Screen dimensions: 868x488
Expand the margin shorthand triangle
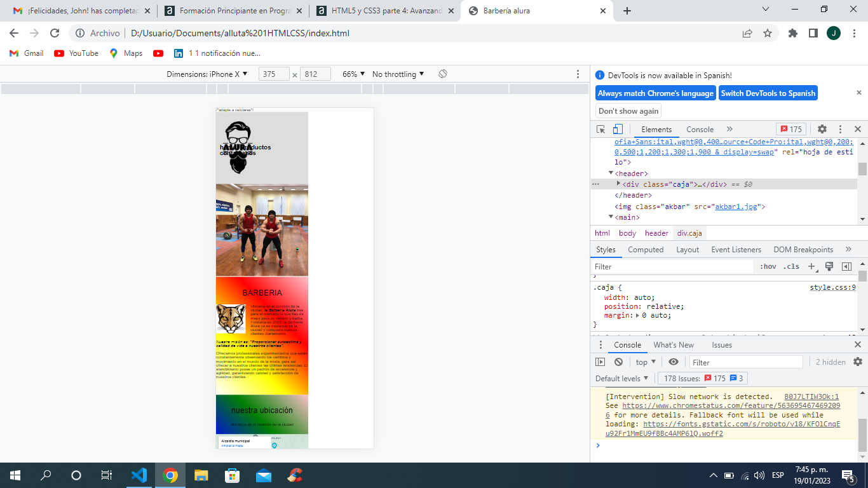(x=637, y=315)
